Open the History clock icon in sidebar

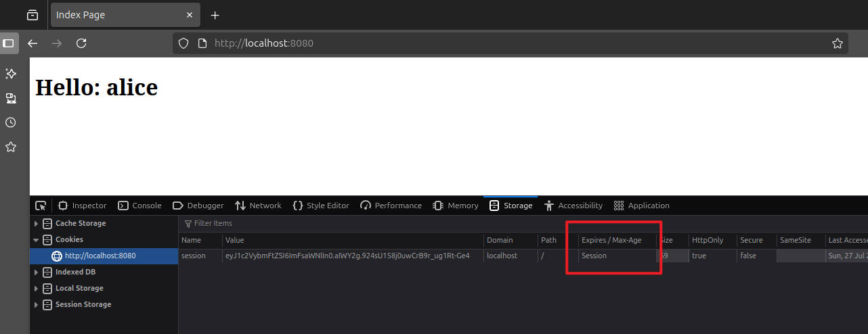point(11,122)
